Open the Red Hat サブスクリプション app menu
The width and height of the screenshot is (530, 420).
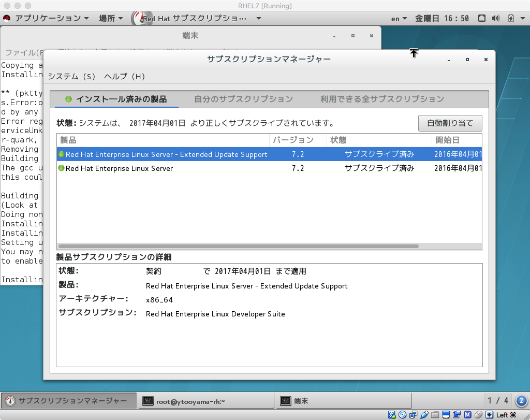pos(197,18)
